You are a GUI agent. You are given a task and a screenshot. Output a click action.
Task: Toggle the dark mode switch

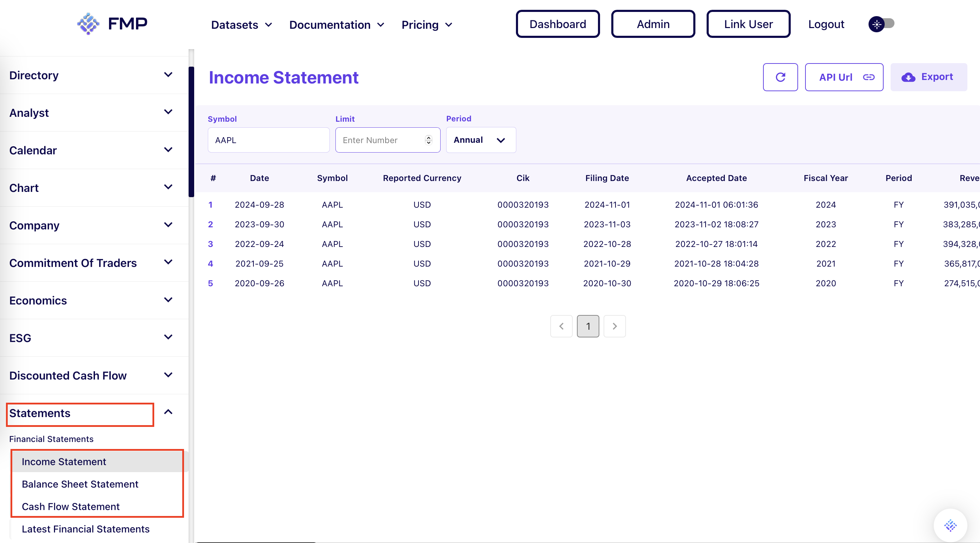(x=881, y=24)
